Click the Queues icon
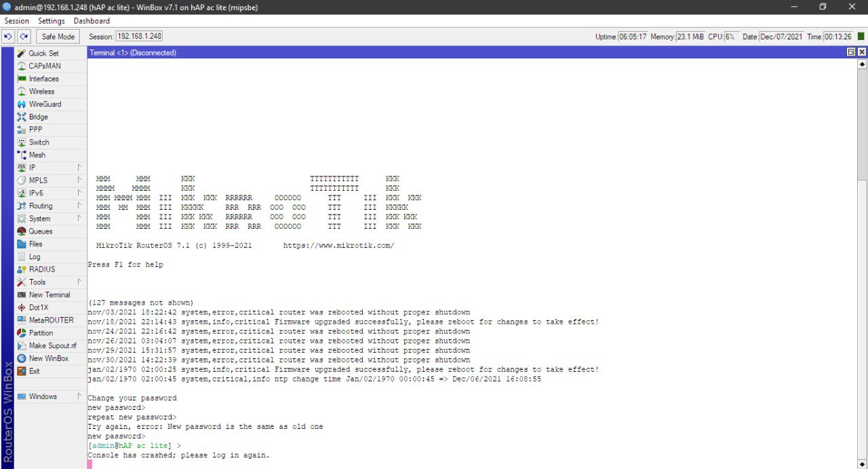Image resolution: width=868 pixels, height=469 pixels. point(22,231)
